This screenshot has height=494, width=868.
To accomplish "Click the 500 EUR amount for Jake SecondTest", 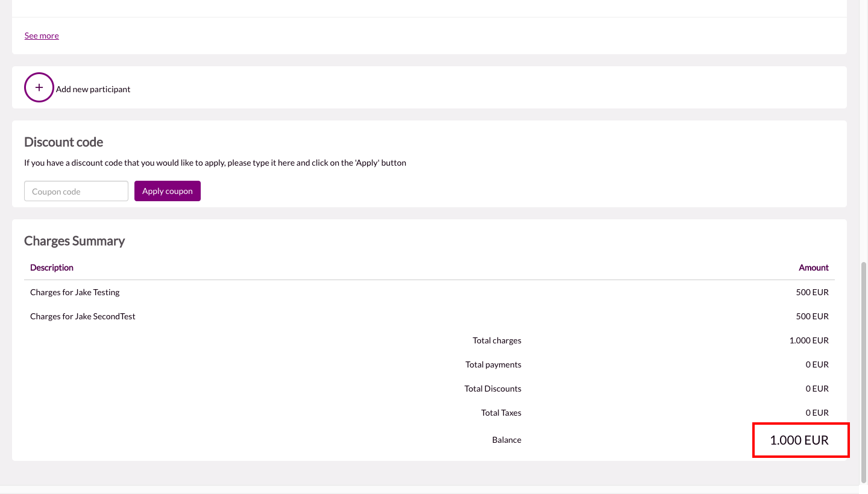I will pos(812,316).
